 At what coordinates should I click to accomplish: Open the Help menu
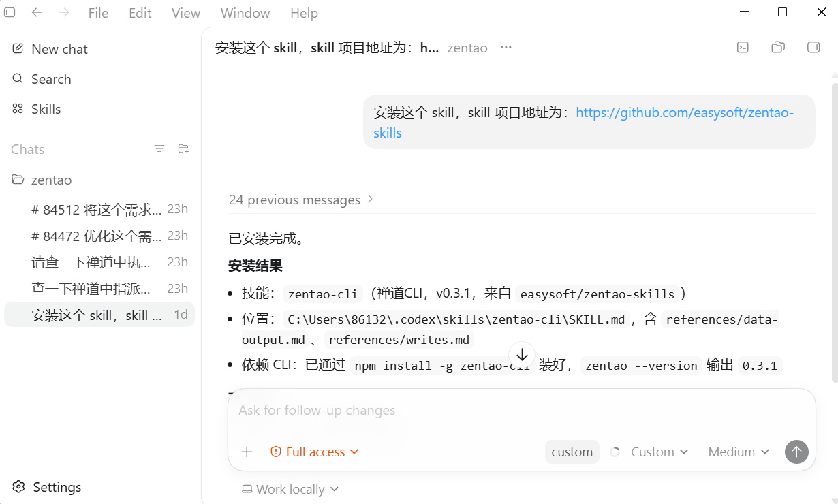pyautogui.click(x=304, y=13)
